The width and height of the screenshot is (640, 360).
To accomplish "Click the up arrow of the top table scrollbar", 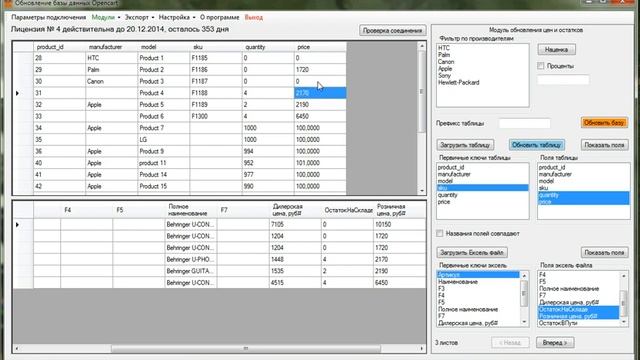I will 422,46.
